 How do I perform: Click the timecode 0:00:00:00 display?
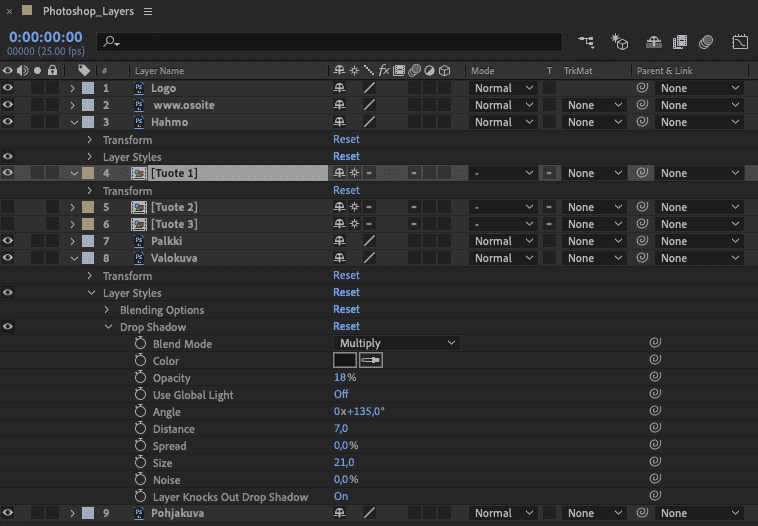coord(45,37)
